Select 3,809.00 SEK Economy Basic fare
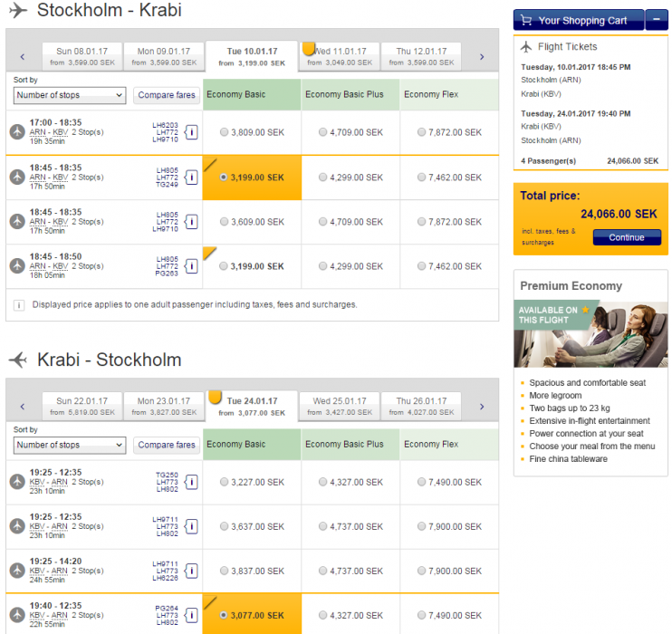The height and width of the screenshot is (634, 672). click(x=225, y=132)
